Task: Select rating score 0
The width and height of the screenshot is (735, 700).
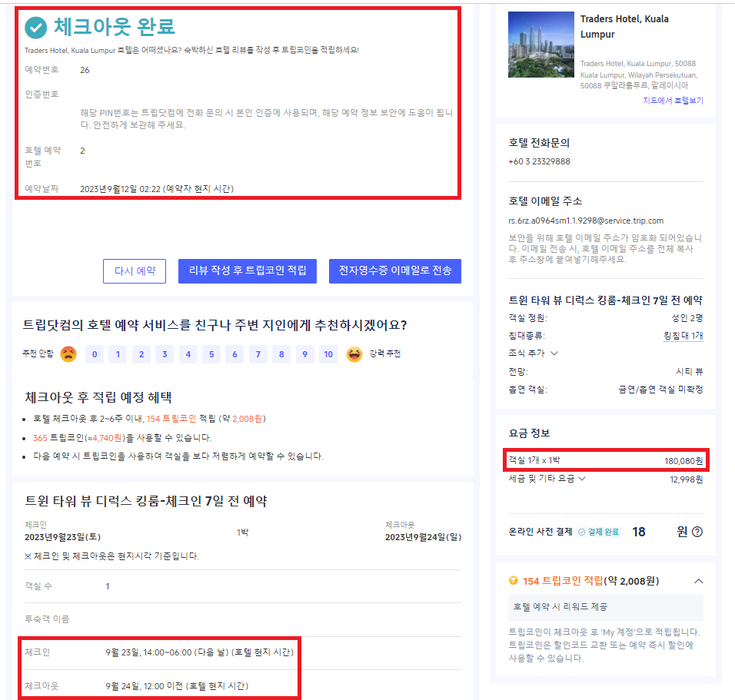Action: coord(94,354)
